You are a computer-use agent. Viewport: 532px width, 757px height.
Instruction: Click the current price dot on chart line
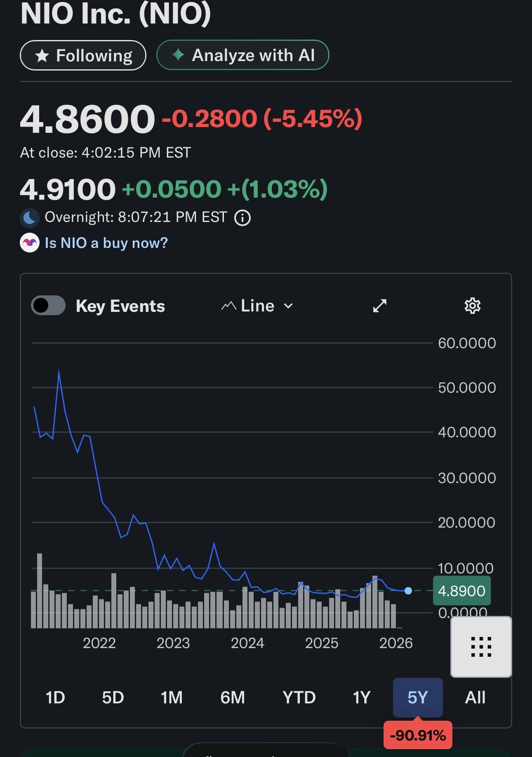(x=408, y=591)
